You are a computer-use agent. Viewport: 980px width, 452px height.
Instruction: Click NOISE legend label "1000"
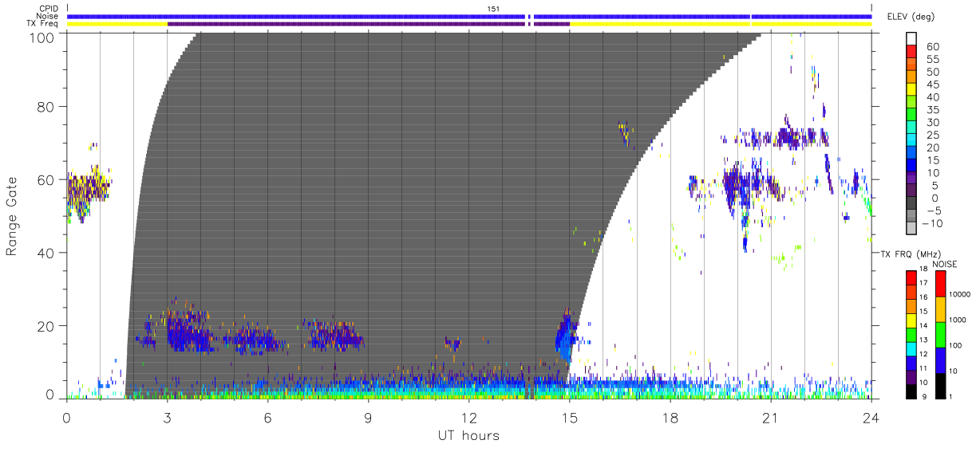pyautogui.click(x=957, y=320)
